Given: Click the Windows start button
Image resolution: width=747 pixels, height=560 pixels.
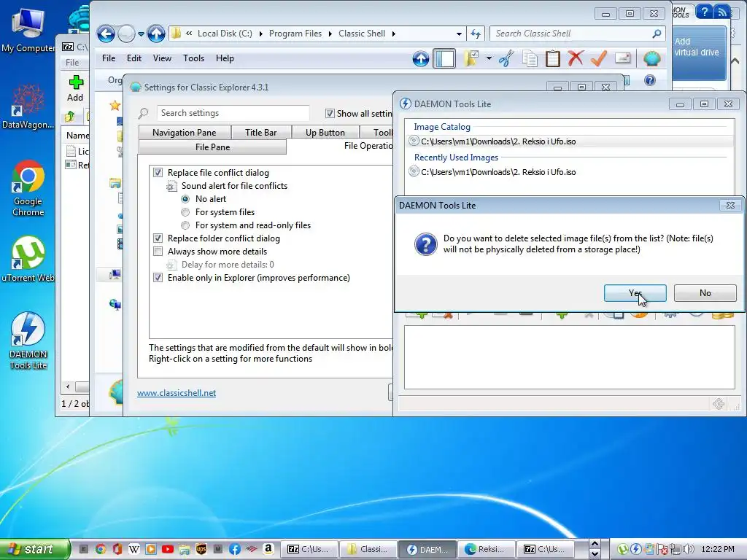Looking at the screenshot, I should point(34,549).
